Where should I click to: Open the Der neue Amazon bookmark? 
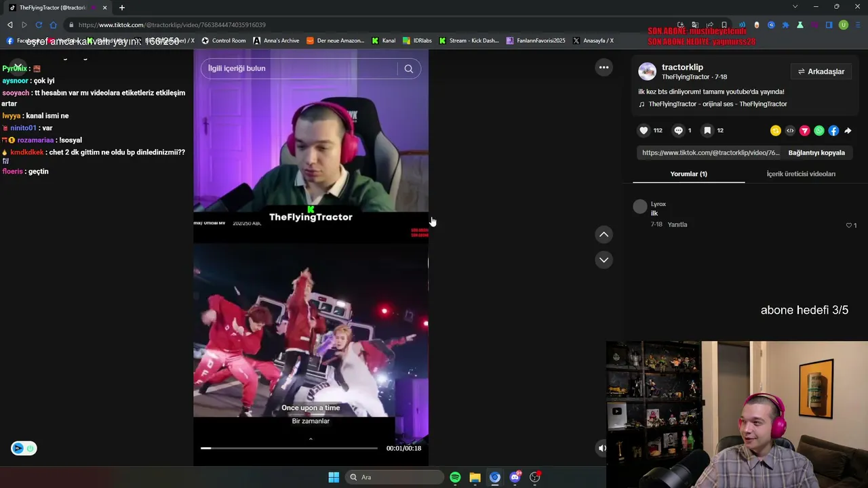tap(336, 41)
